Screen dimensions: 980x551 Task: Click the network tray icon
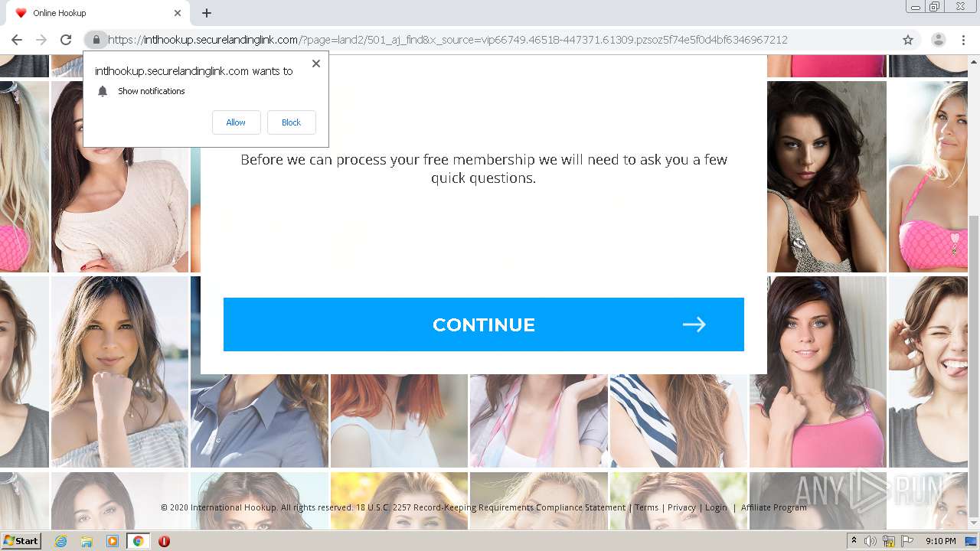pos(889,541)
